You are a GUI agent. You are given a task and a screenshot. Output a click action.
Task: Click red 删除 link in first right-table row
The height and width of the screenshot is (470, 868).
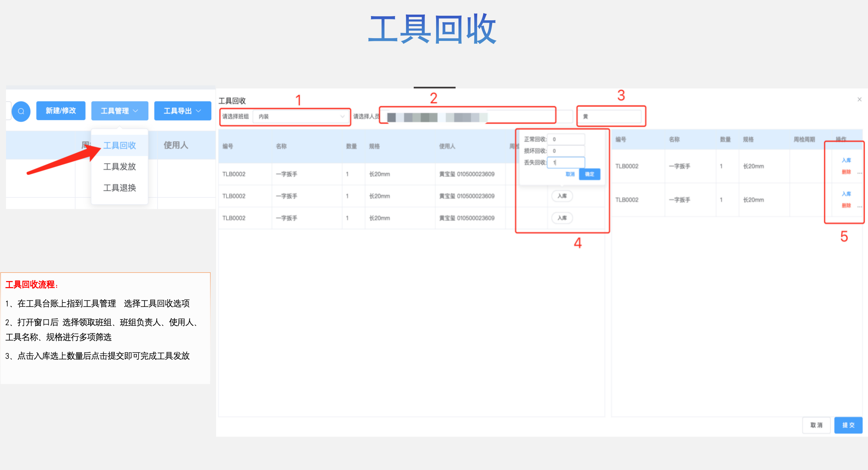(846, 172)
